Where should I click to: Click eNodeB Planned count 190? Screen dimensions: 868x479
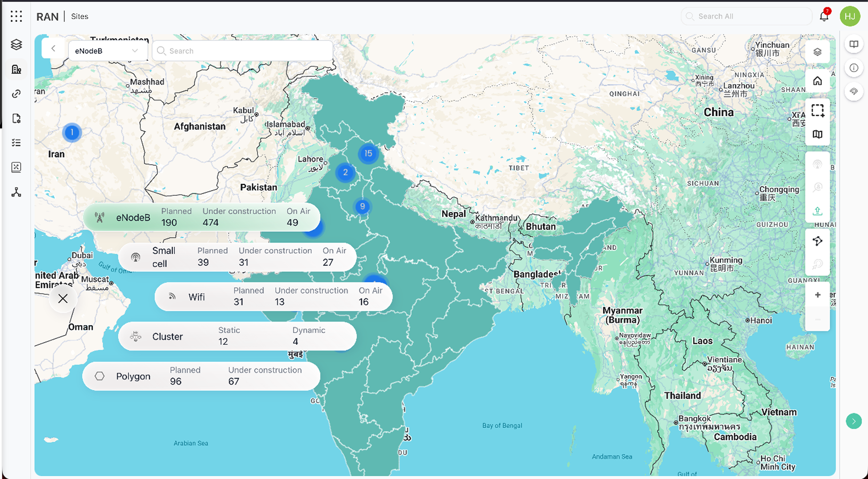coord(169,223)
